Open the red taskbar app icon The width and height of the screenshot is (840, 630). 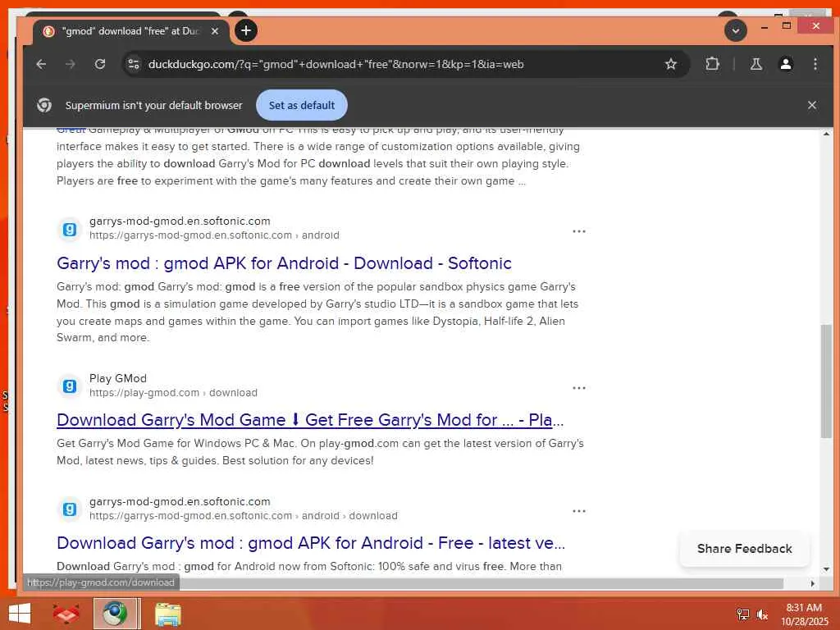coord(66,614)
